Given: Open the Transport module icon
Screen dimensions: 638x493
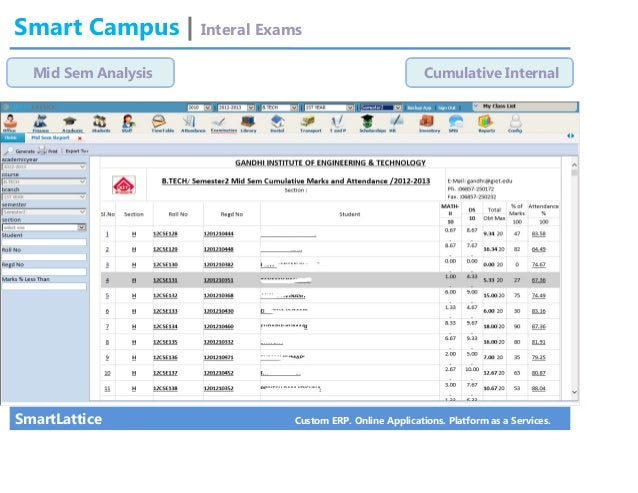Looking at the screenshot, I should point(310,123).
